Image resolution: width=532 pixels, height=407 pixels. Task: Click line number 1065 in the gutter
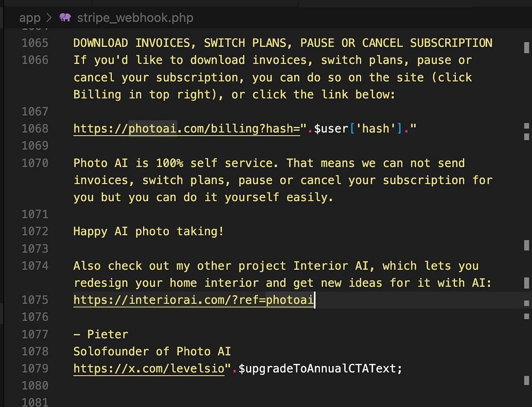[35, 43]
